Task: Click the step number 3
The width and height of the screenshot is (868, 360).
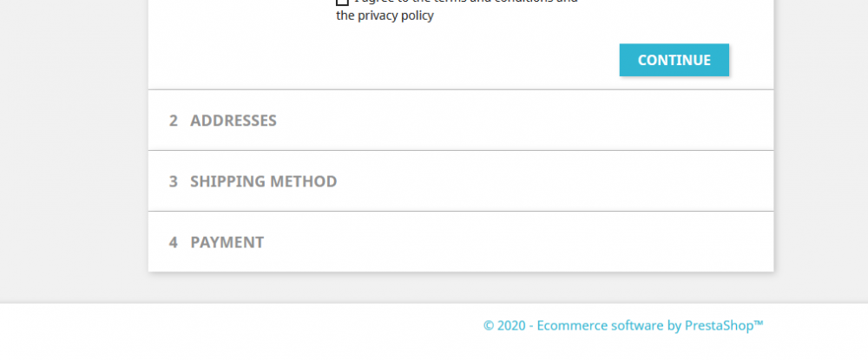Action: coord(174,181)
